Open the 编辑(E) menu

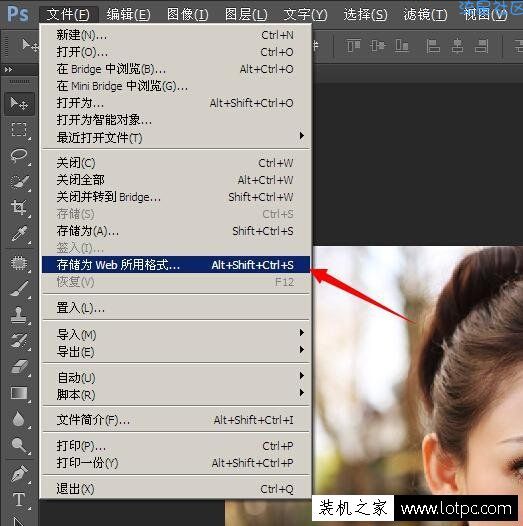(x=128, y=14)
